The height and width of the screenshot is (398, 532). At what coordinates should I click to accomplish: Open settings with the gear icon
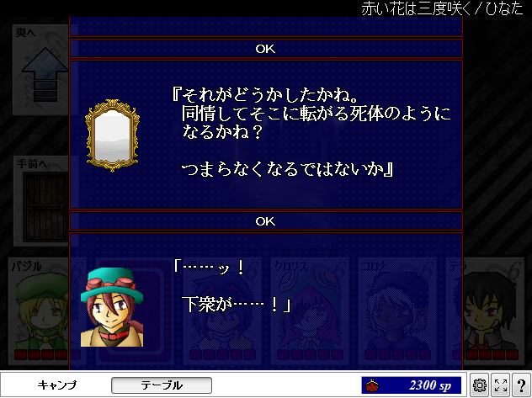[x=479, y=385]
